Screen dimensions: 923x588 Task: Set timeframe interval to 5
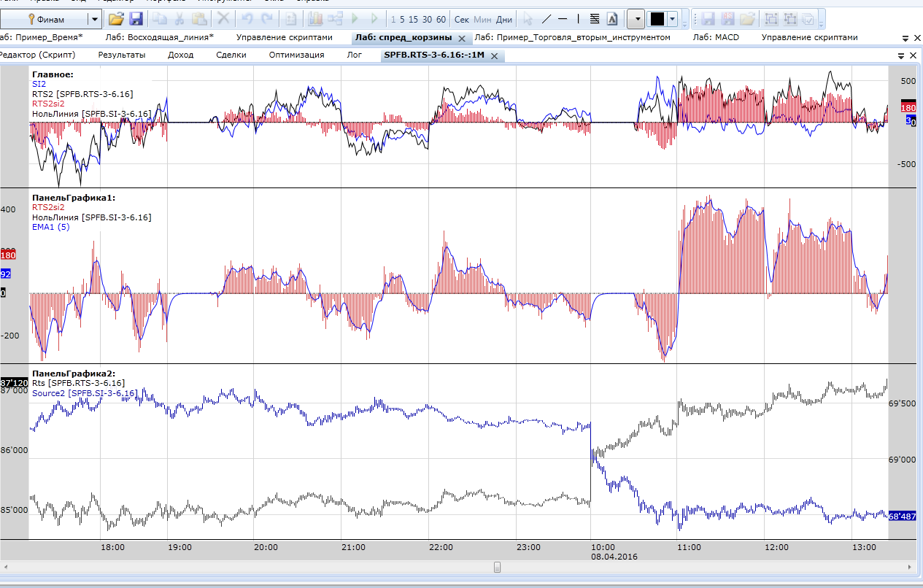pyautogui.click(x=402, y=20)
